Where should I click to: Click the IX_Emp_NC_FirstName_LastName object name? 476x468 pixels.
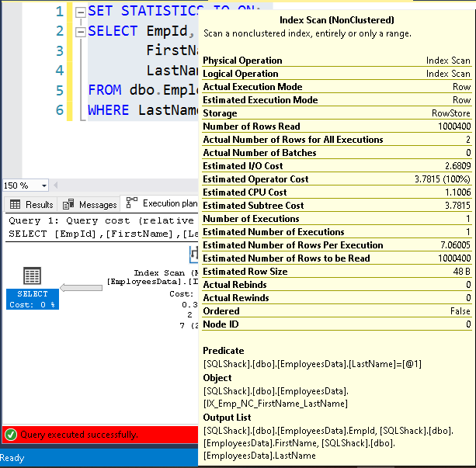tap(276, 404)
